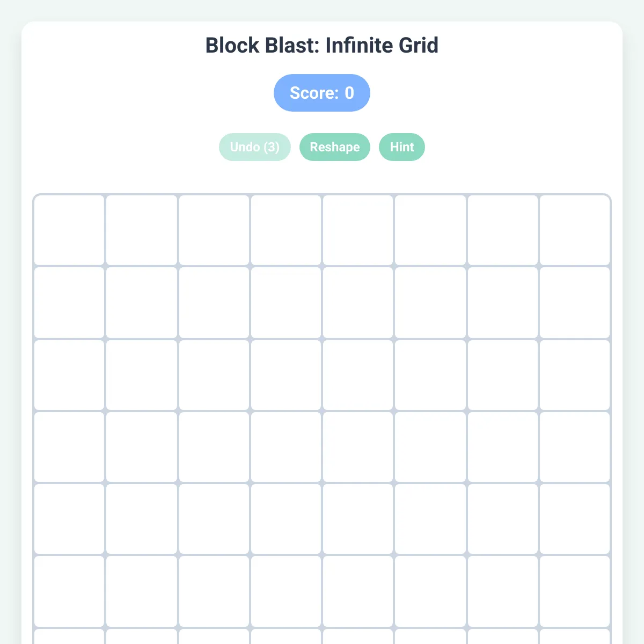Request a Hint
The width and height of the screenshot is (644, 644).
pos(401,147)
